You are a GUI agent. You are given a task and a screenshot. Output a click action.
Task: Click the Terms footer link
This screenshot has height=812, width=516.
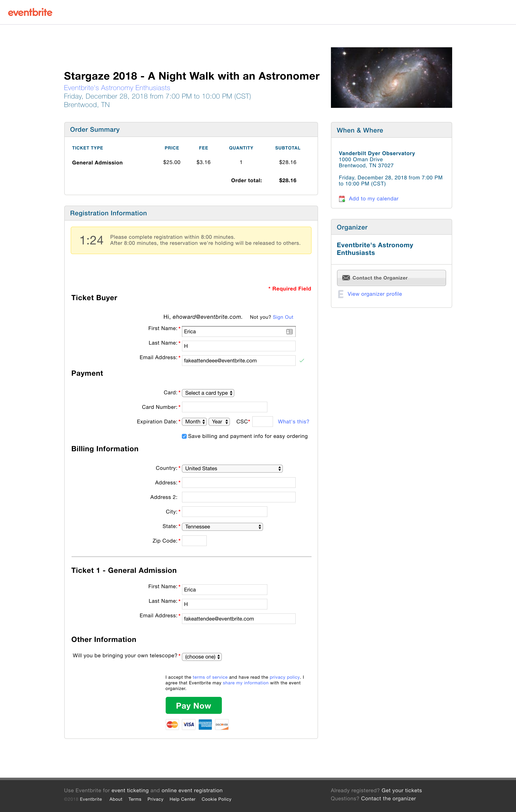(135, 799)
